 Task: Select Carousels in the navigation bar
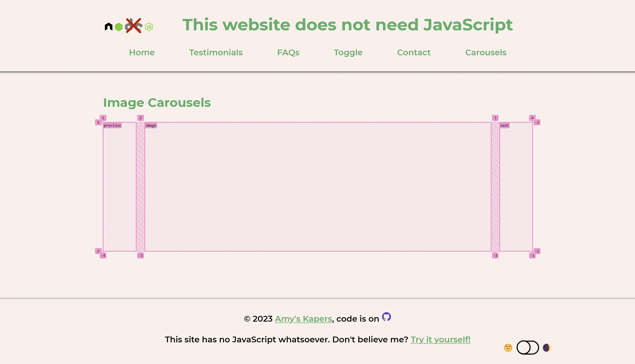486,52
